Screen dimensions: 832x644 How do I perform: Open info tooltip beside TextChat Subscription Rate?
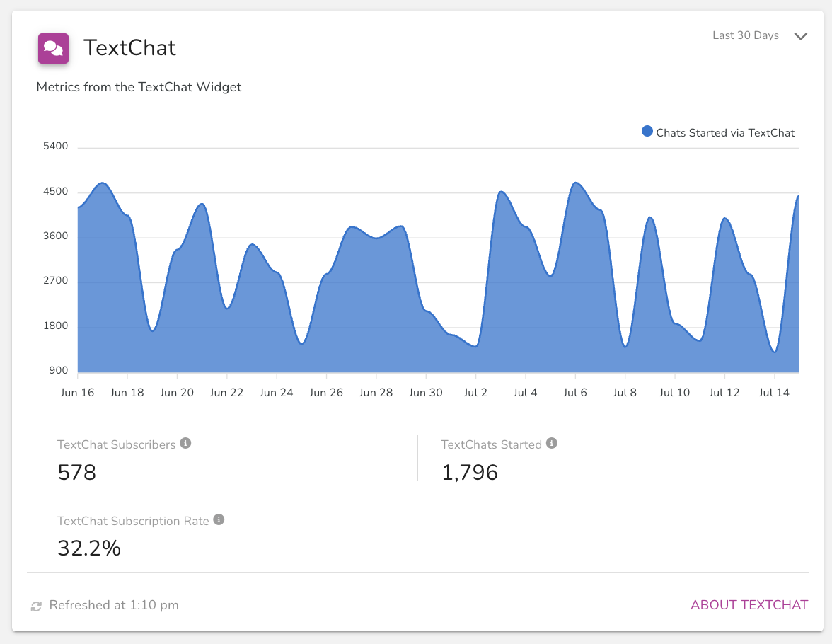click(219, 519)
